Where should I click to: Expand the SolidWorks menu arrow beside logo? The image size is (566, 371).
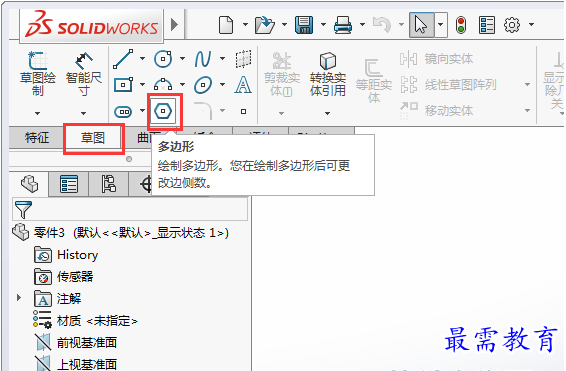[x=174, y=25]
